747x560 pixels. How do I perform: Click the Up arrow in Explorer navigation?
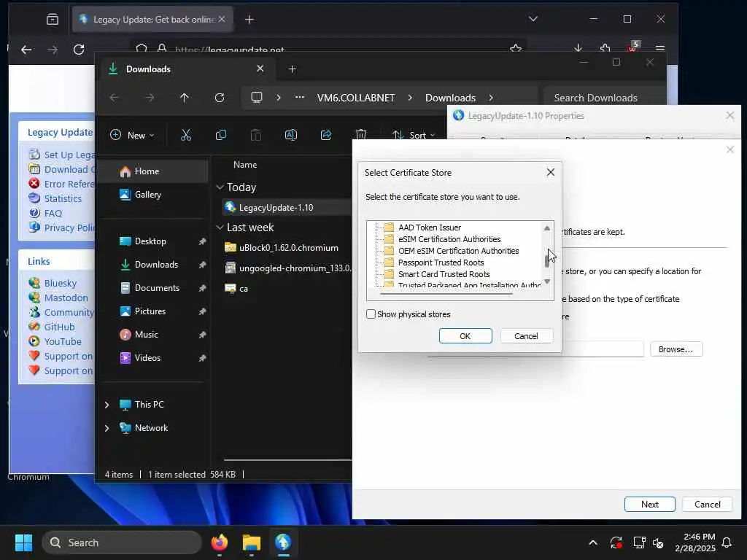[185, 98]
